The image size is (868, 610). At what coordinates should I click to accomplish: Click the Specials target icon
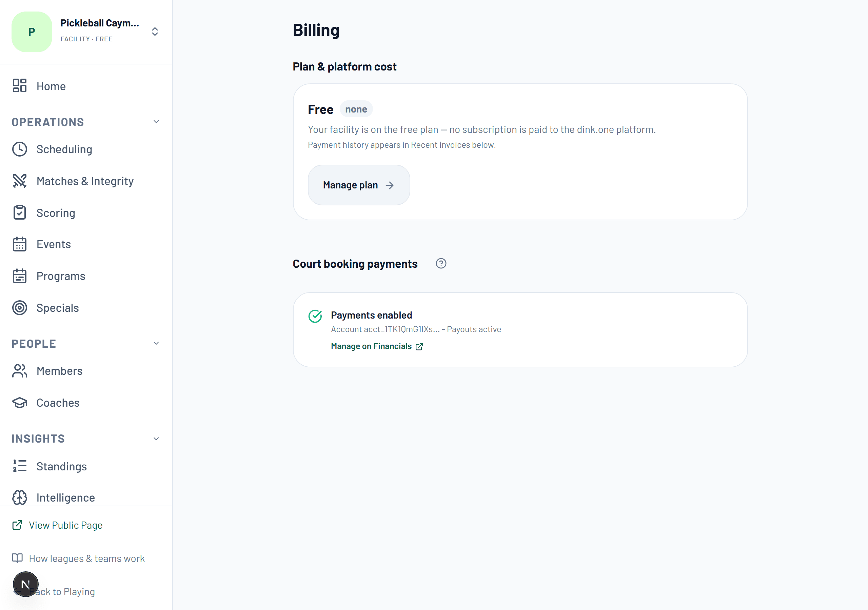[x=19, y=308]
